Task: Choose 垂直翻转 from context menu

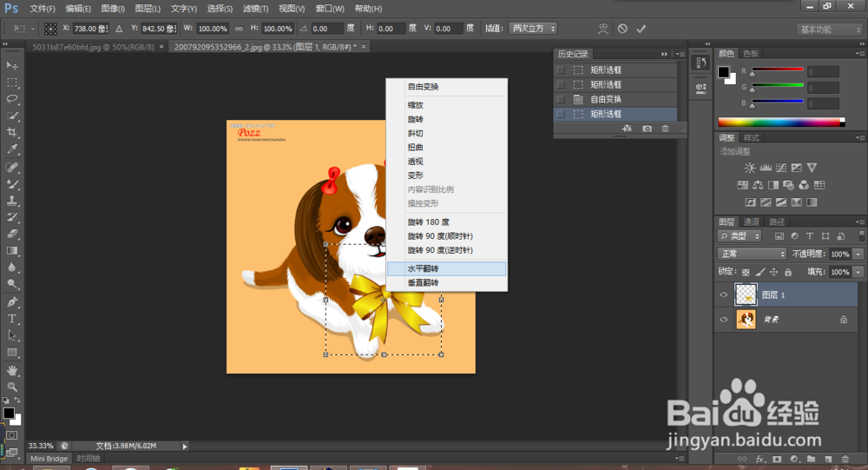Action: (x=446, y=283)
